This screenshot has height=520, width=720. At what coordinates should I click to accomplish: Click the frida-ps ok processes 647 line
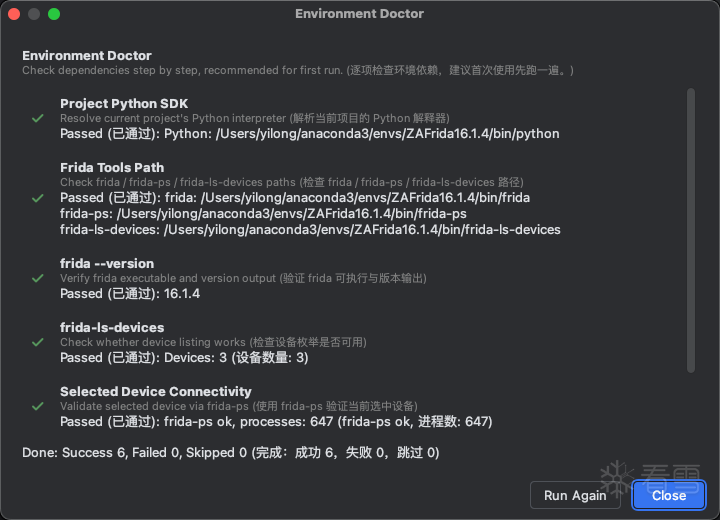click(x=276, y=422)
